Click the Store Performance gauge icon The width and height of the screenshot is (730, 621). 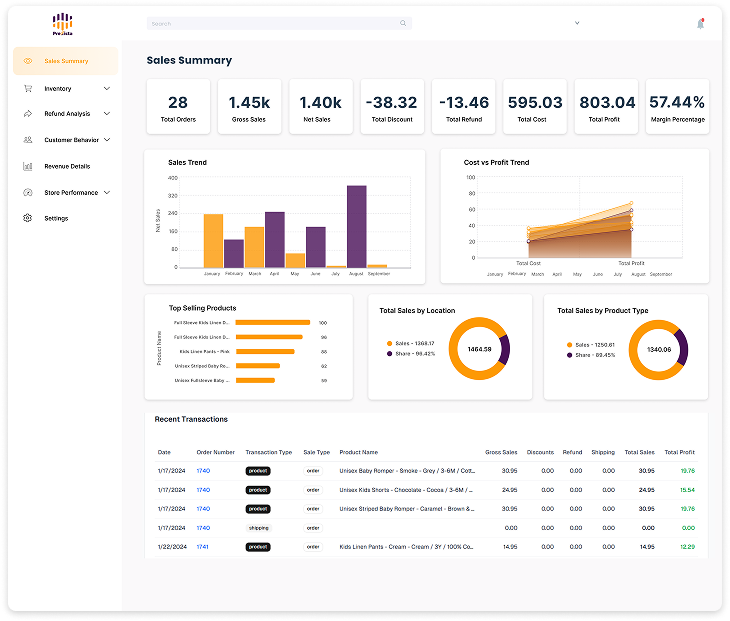coord(28,192)
